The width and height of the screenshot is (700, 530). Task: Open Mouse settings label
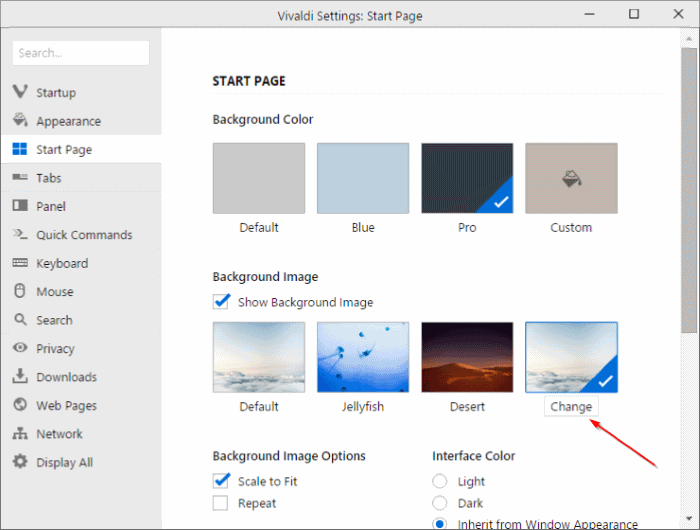click(x=54, y=292)
